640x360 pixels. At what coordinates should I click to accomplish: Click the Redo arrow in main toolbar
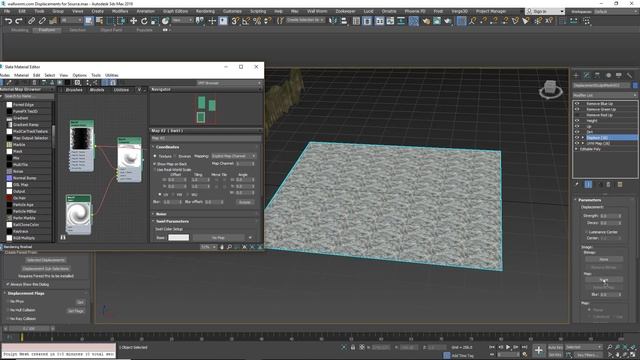tap(19, 21)
